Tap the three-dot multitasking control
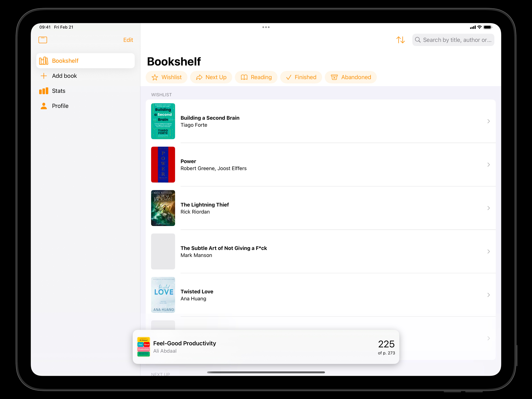 [266, 27]
